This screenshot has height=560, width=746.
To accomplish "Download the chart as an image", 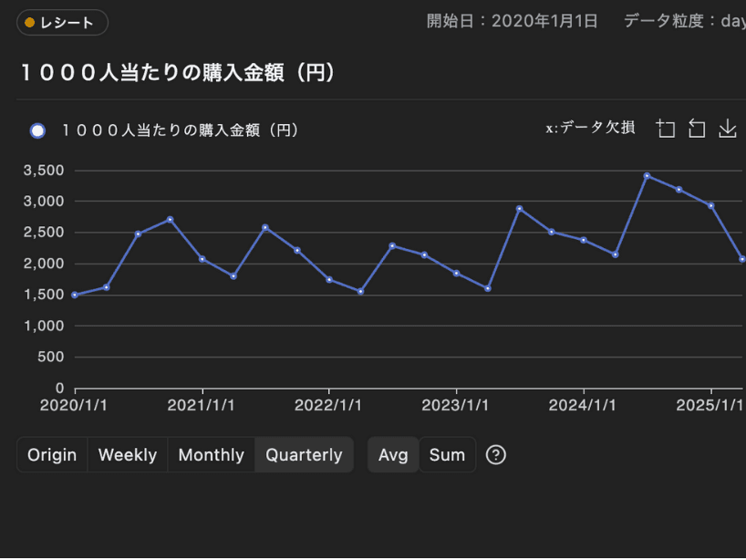I will (727, 129).
